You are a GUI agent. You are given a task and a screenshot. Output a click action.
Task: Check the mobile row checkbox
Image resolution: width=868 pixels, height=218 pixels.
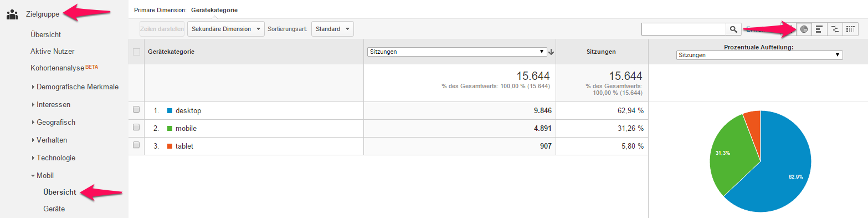tap(136, 128)
